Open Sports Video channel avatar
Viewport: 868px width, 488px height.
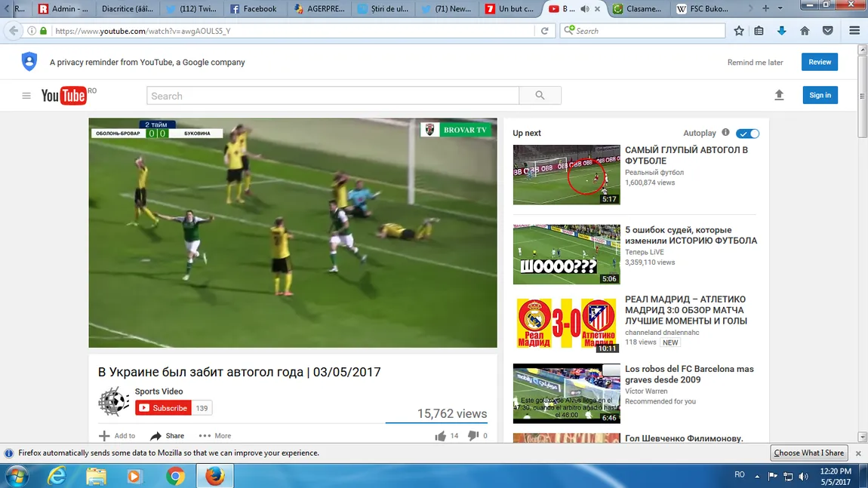pos(113,401)
